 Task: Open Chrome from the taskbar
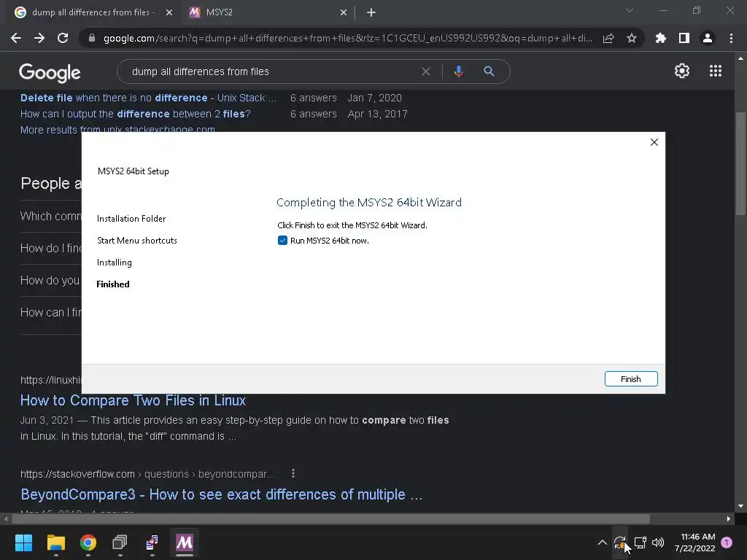pyautogui.click(x=88, y=542)
